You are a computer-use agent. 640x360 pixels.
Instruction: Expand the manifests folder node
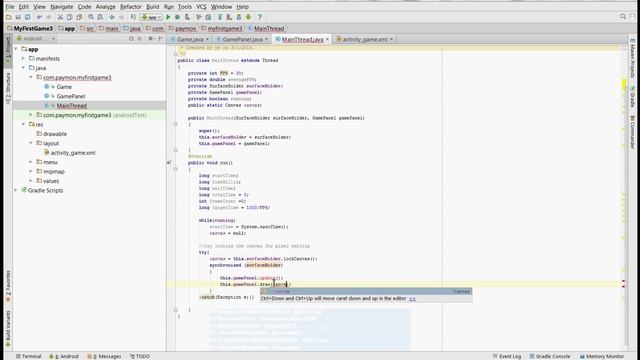[x=23, y=58]
